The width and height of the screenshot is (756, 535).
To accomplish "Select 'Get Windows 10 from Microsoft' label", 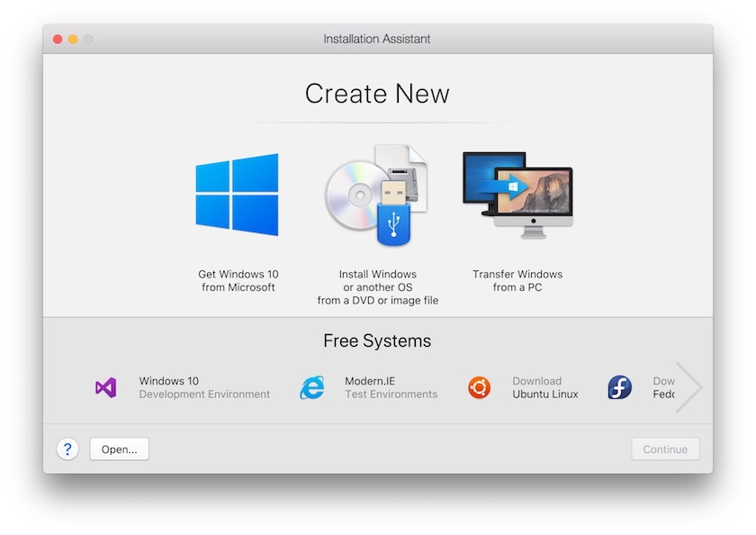I will click(x=238, y=281).
